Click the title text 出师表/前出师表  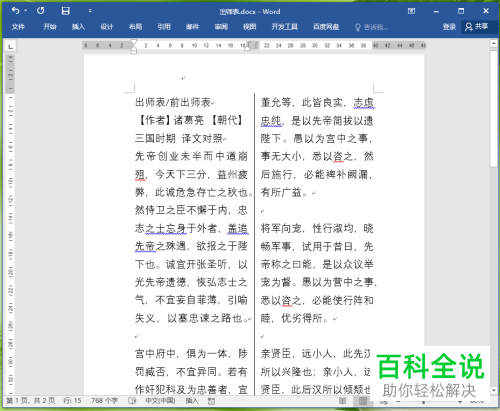(173, 102)
